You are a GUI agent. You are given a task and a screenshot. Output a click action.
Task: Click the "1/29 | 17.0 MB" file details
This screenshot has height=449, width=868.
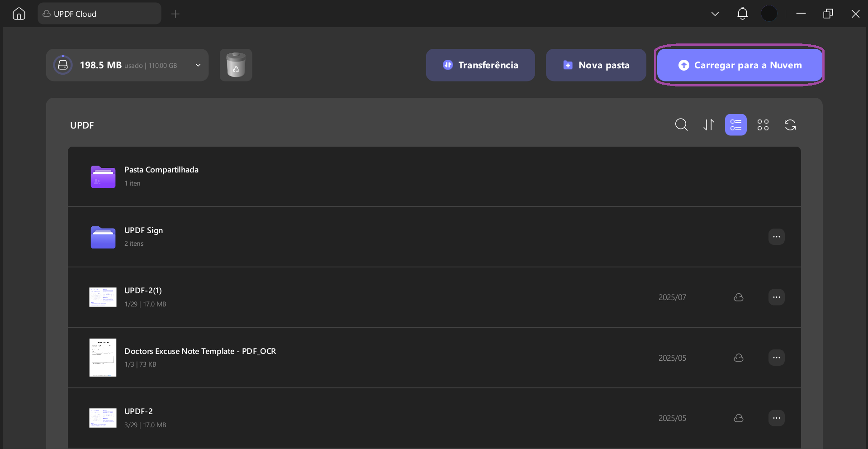(145, 304)
